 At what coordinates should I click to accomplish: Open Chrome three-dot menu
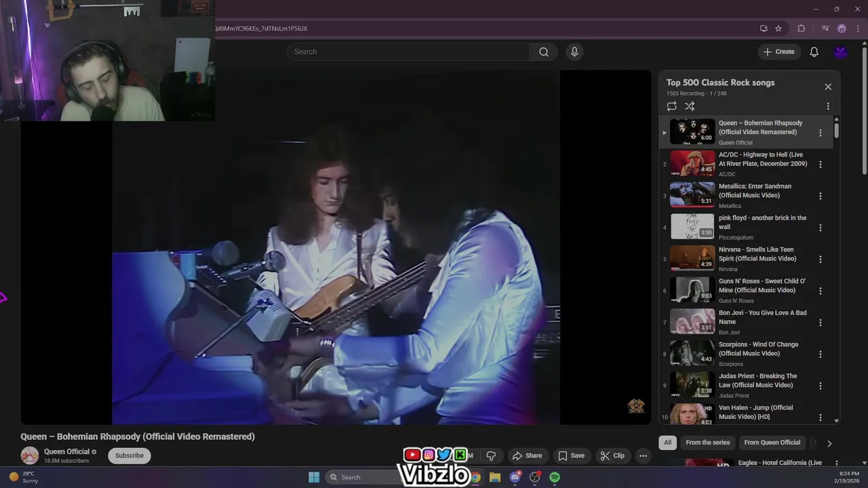[857, 28]
